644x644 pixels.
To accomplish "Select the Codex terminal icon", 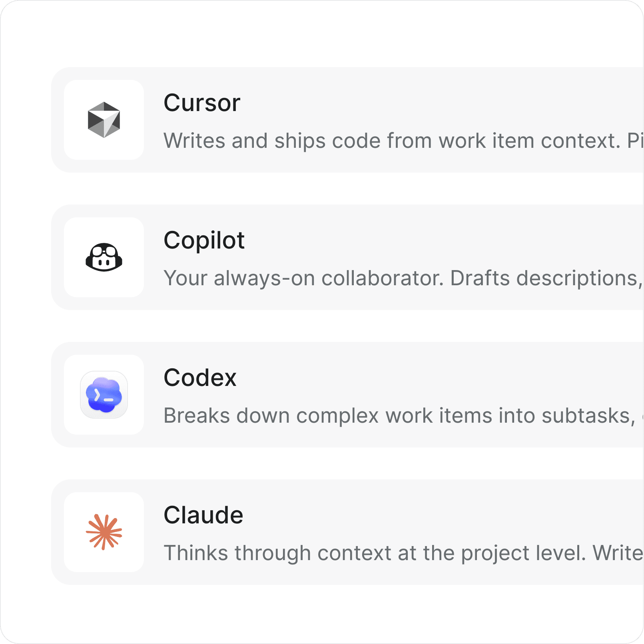I will coord(103,395).
